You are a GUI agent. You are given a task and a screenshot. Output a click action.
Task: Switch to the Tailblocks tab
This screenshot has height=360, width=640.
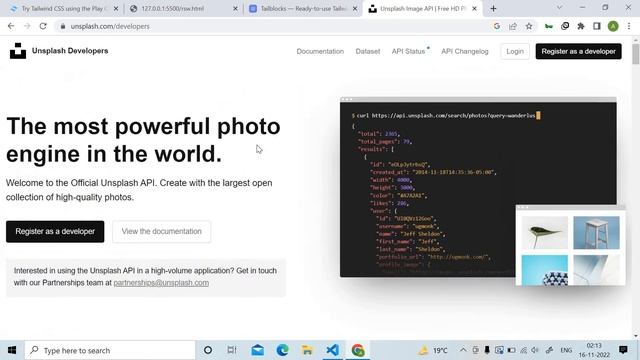[303, 9]
